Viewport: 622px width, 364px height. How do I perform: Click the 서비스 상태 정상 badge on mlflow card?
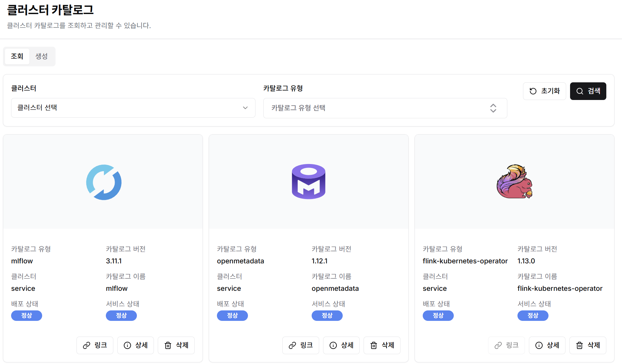coord(121,316)
